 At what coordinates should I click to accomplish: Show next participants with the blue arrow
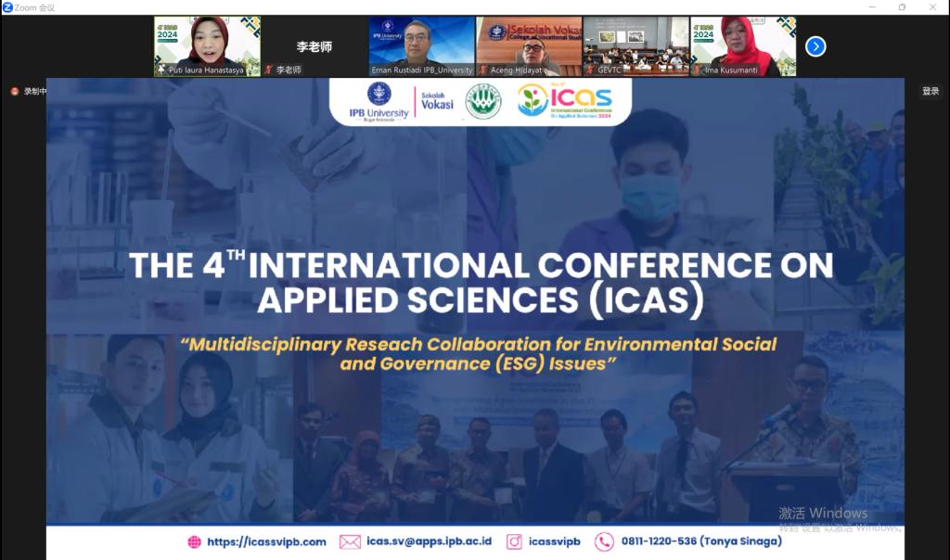[x=815, y=46]
